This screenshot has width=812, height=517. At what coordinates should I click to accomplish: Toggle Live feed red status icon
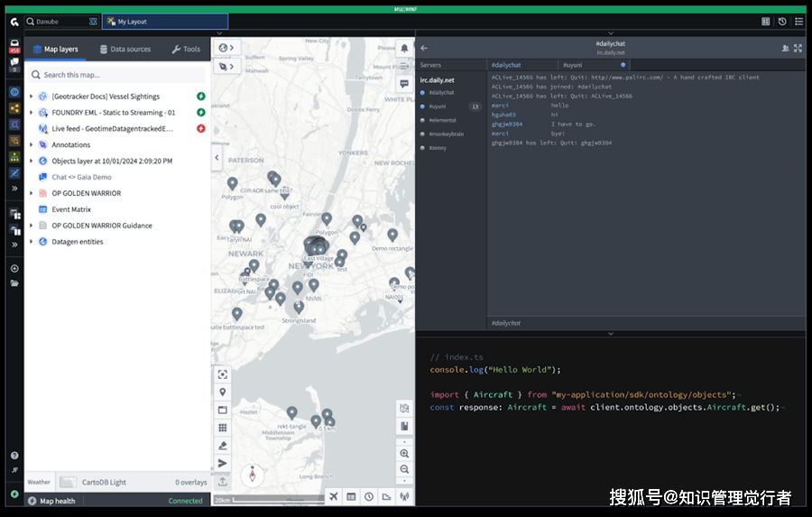[x=200, y=129]
